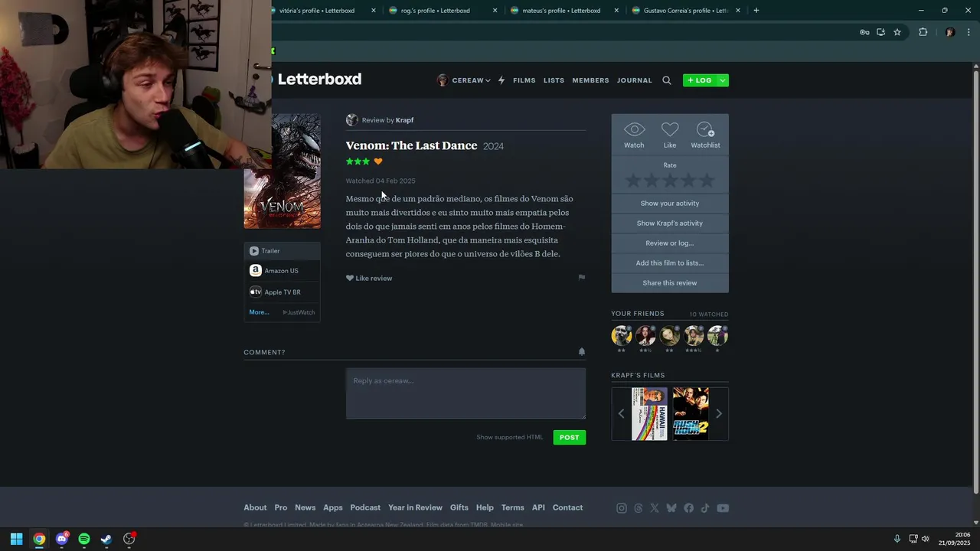Toggle comment notifications bell
The image size is (980, 551).
click(581, 352)
